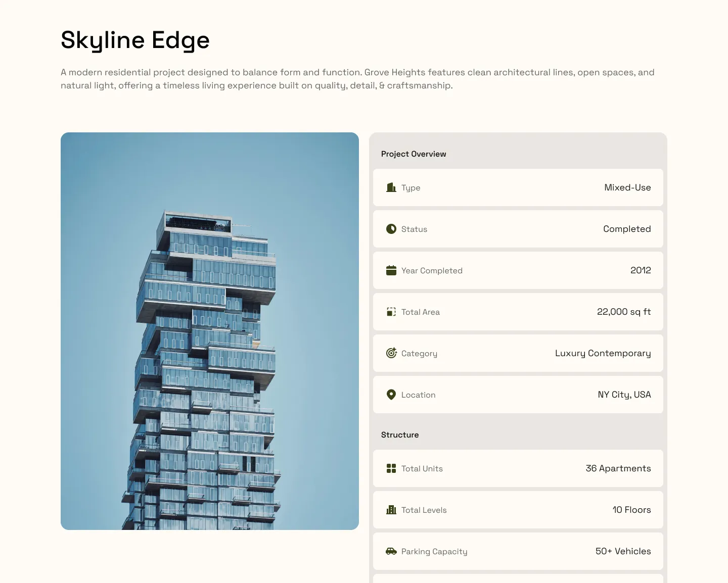
Task: Click the building icon beside Type
Action: (391, 187)
